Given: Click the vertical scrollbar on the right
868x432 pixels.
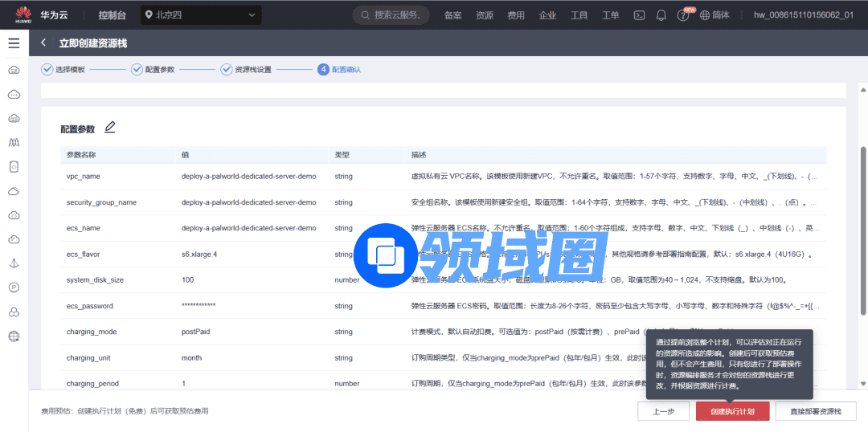Looking at the screenshot, I should coord(863,233).
